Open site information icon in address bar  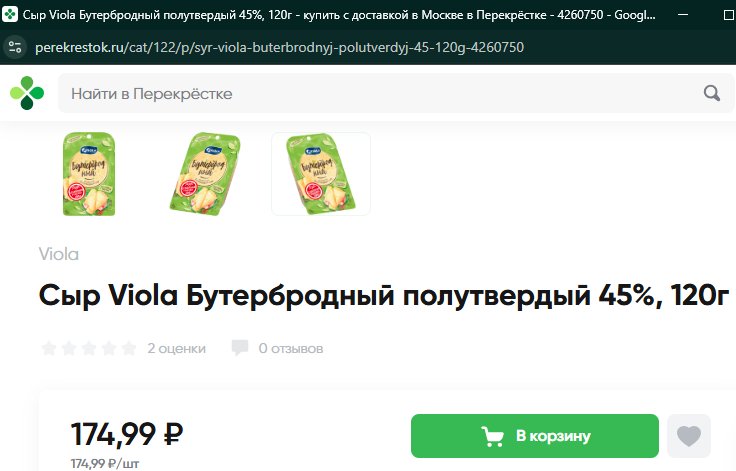coord(15,47)
